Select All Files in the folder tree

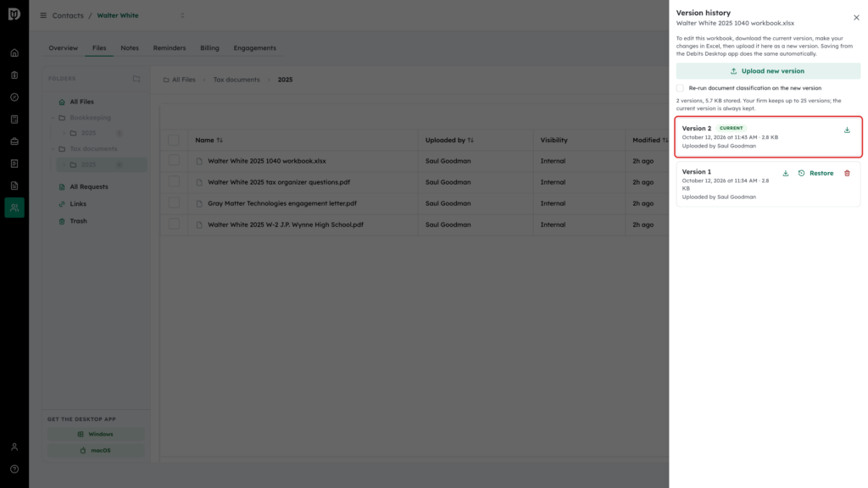[82, 102]
